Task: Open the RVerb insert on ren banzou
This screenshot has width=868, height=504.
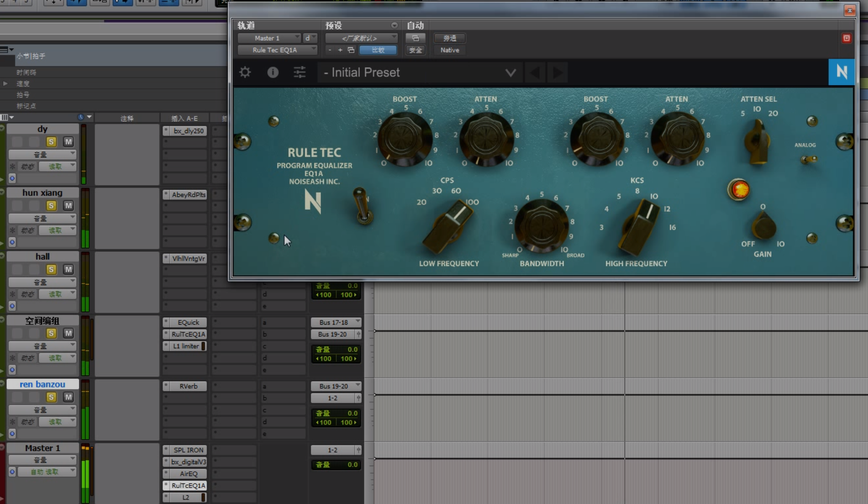Action: click(x=188, y=386)
